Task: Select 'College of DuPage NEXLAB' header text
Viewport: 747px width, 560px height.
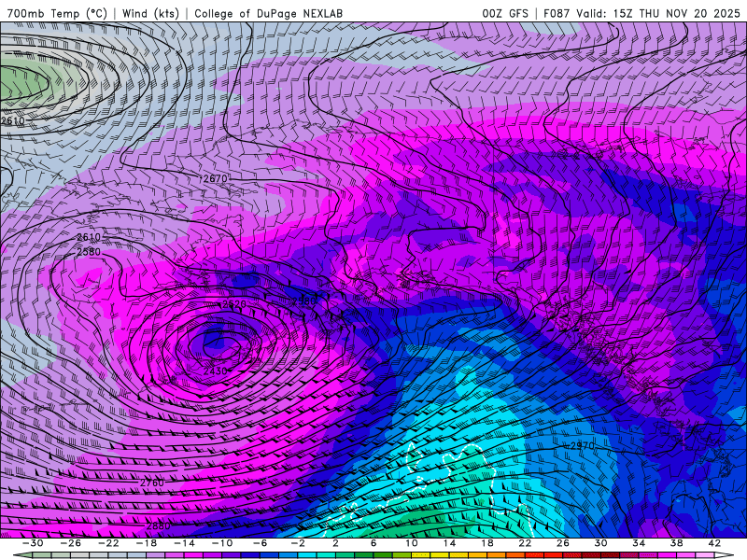Action: coord(268,13)
